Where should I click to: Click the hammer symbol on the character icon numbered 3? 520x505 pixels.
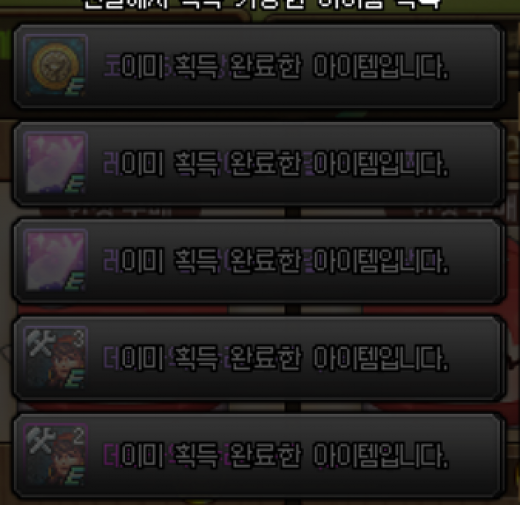click(x=41, y=343)
